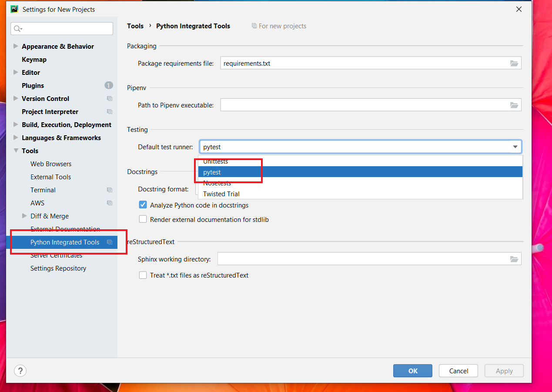
Task: Enable Render external documentation for stdlib
Action: click(143, 220)
